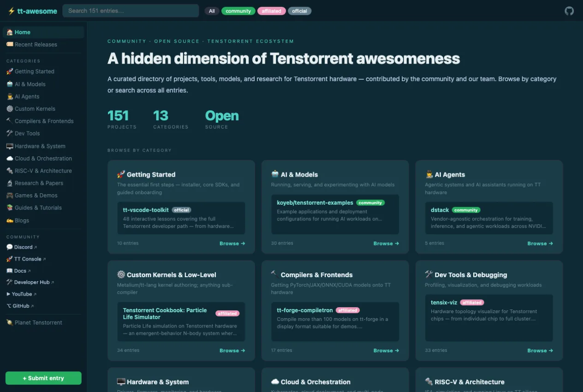The height and width of the screenshot is (392, 583).
Task: Select the RISC-V & Architecture icon in sidebar
Action: coord(10,171)
